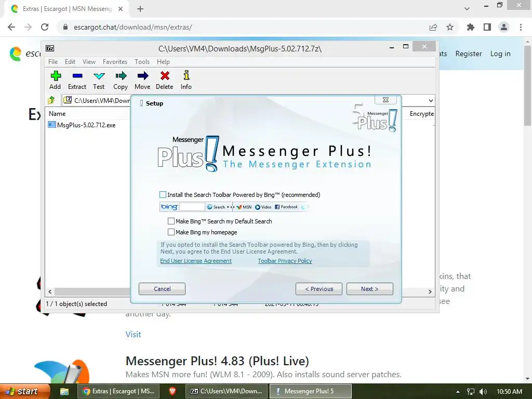Open the File menu in 7-Zip

coord(53,62)
